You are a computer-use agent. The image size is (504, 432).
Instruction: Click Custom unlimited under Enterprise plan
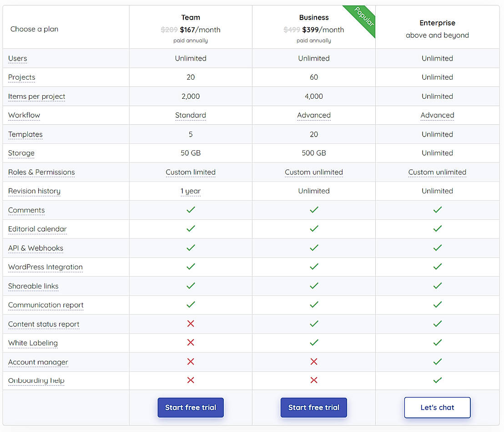pos(437,172)
